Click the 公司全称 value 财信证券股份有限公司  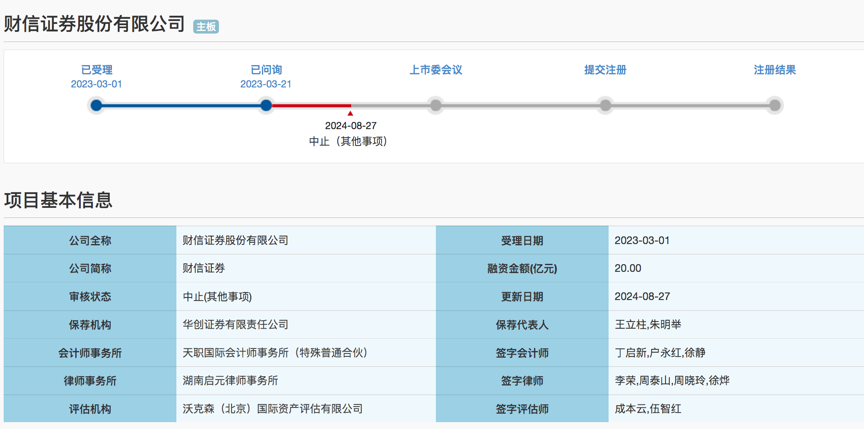coord(235,240)
